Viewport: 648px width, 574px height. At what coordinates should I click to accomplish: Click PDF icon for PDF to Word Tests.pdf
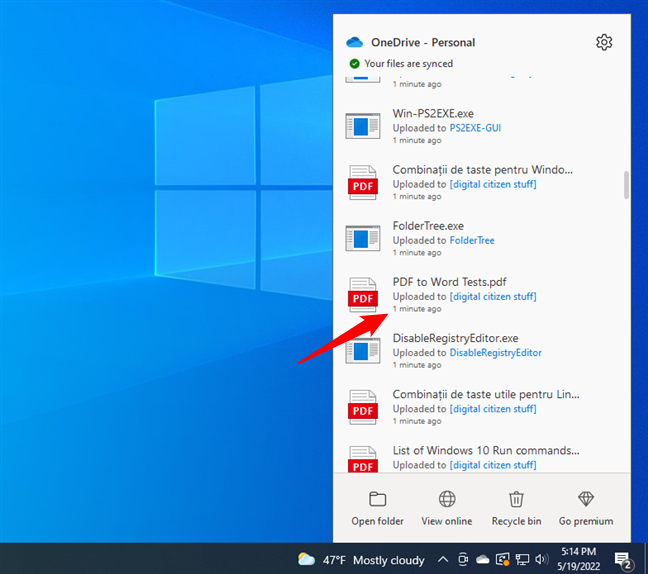pyautogui.click(x=363, y=295)
